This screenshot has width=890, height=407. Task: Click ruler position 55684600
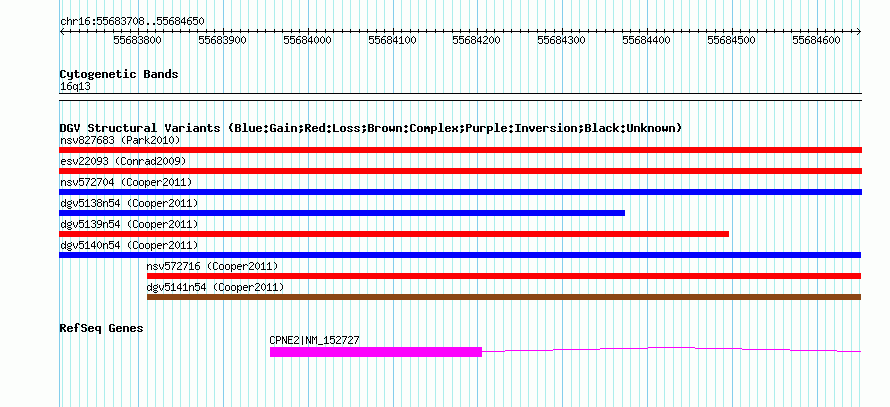click(816, 40)
